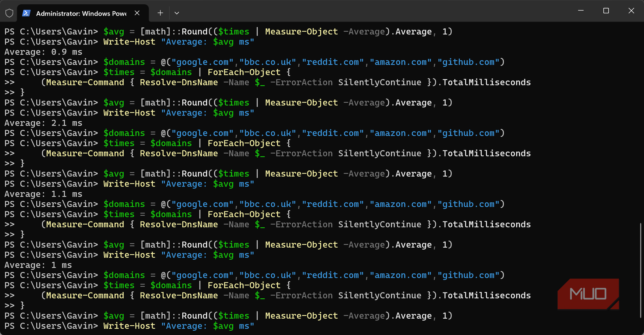Click the output line 'Average: 1 ms'
The image size is (644, 335).
(38, 265)
